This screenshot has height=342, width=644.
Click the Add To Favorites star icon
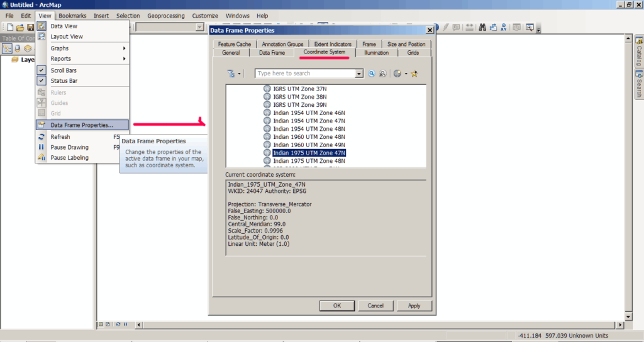click(x=414, y=74)
